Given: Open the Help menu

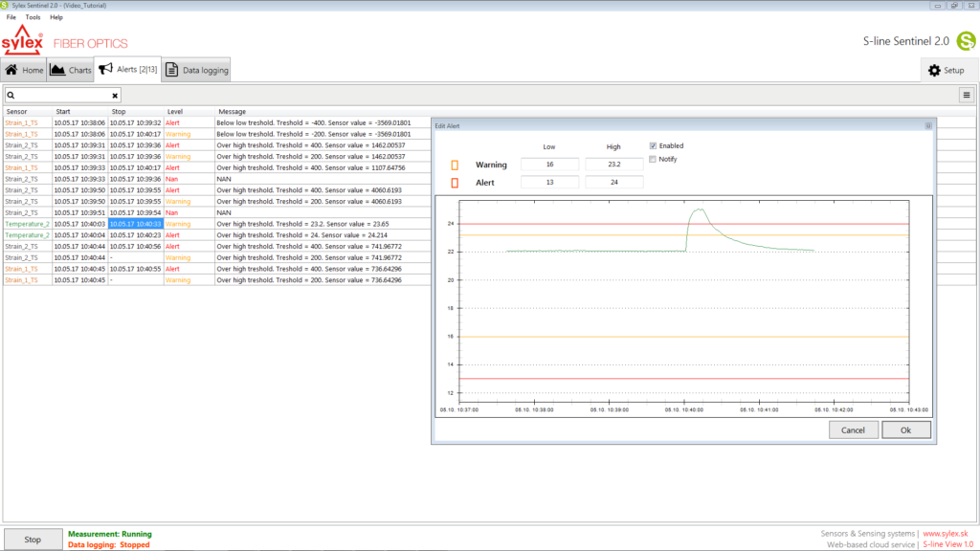Looking at the screenshot, I should 56,17.
